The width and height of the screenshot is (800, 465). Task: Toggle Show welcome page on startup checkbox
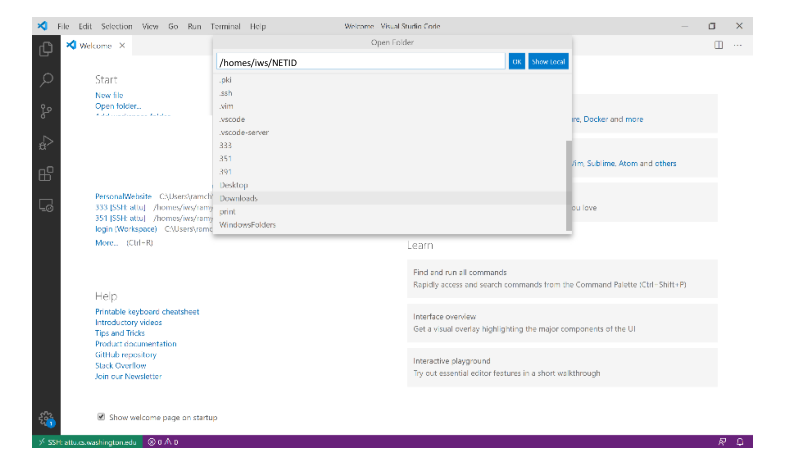point(101,417)
